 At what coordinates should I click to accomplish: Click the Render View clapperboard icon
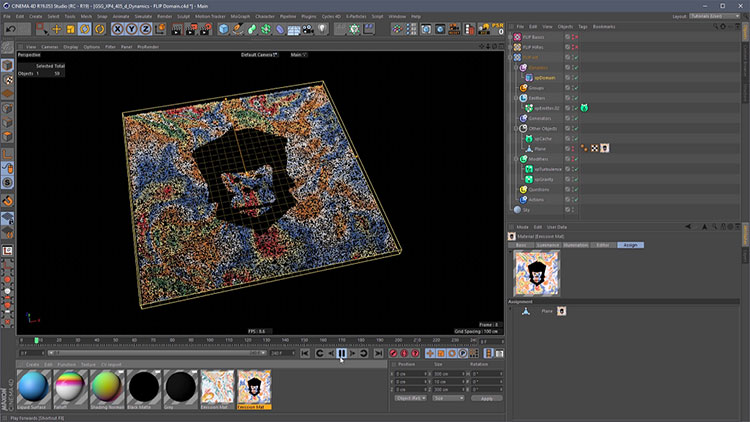[x=176, y=29]
